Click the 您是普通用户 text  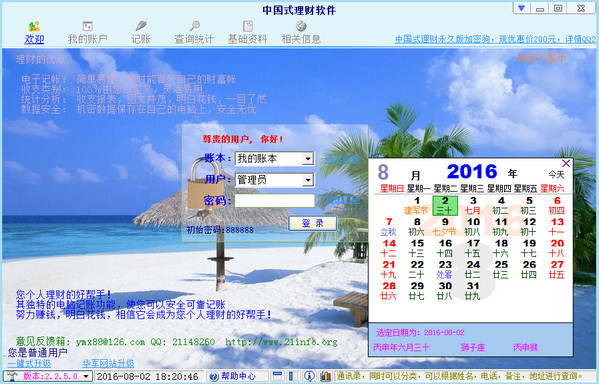point(38,353)
